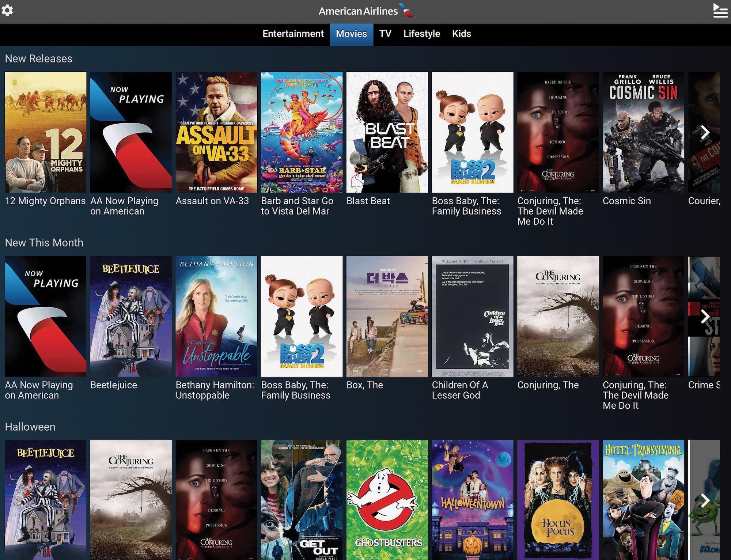Select the Movies tab
The height and width of the screenshot is (560, 731).
[351, 34]
